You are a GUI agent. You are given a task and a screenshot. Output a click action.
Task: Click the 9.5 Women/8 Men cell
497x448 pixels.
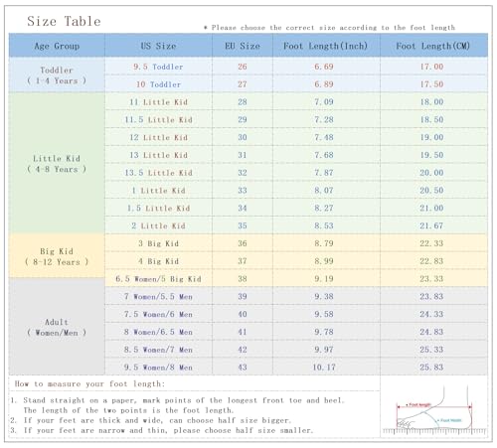[158, 368]
